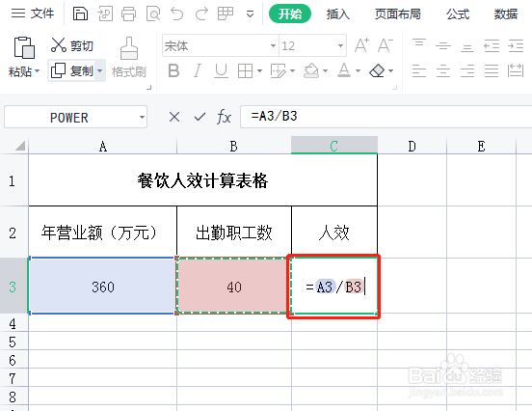The width and height of the screenshot is (532, 411).
Task: Expand the font size 12 dropdown
Action: [340, 45]
